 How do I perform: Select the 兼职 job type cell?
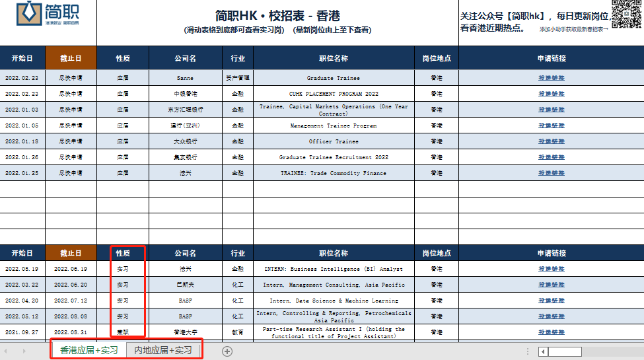pos(123,332)
